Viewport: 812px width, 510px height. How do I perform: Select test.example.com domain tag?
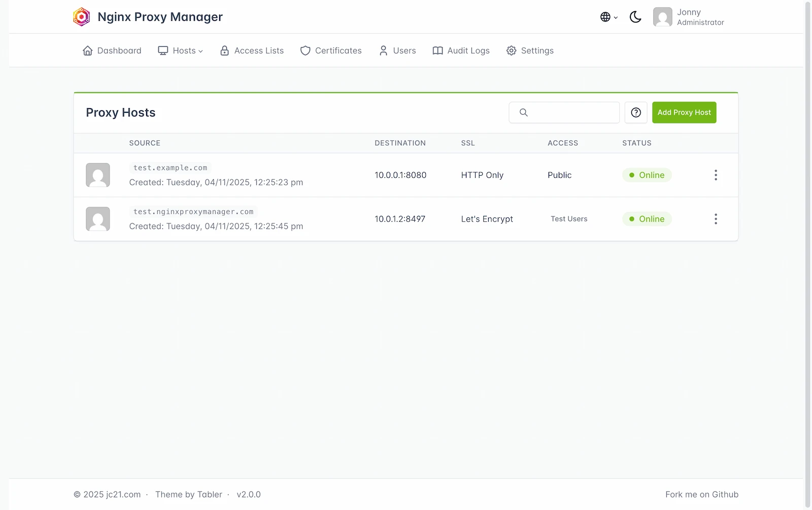[170, 168]
